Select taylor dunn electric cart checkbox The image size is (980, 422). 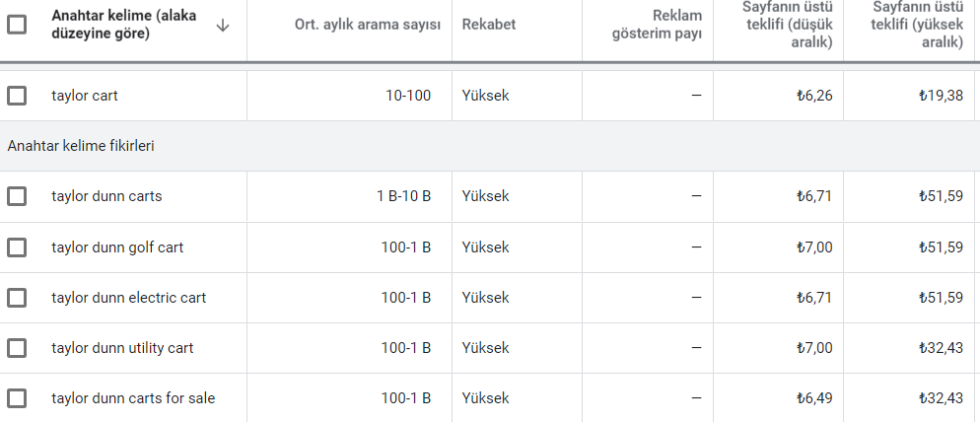pos(16,298)
